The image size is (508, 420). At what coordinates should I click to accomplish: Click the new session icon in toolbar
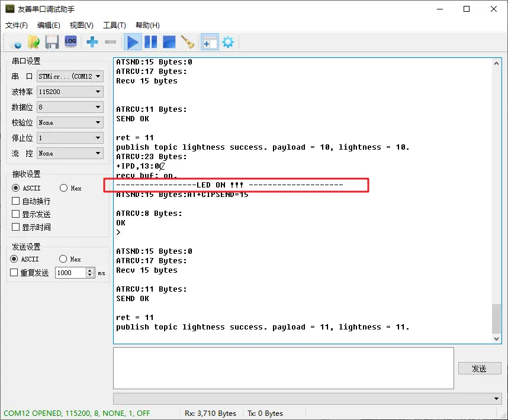pos(15,43)
